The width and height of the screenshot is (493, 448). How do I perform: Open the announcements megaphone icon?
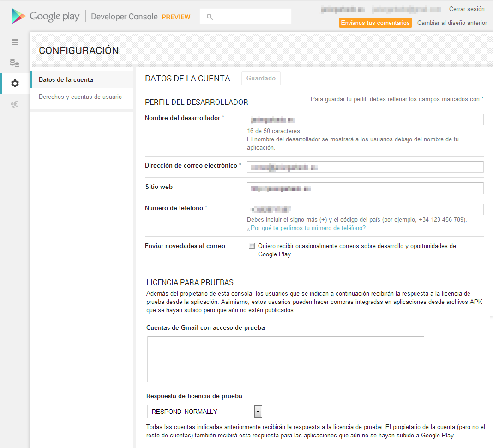pos(15,105)
